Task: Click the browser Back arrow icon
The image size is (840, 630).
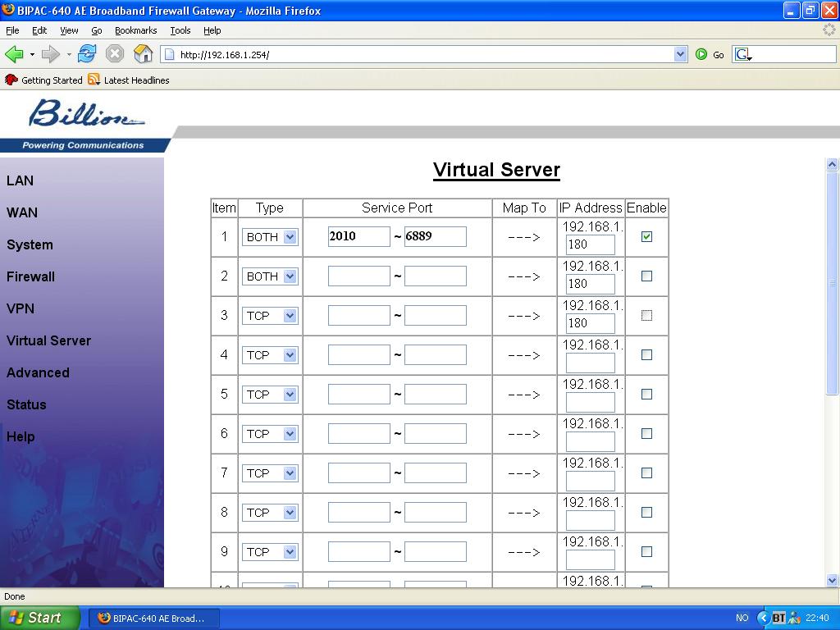Action: [x=14, y=54]
